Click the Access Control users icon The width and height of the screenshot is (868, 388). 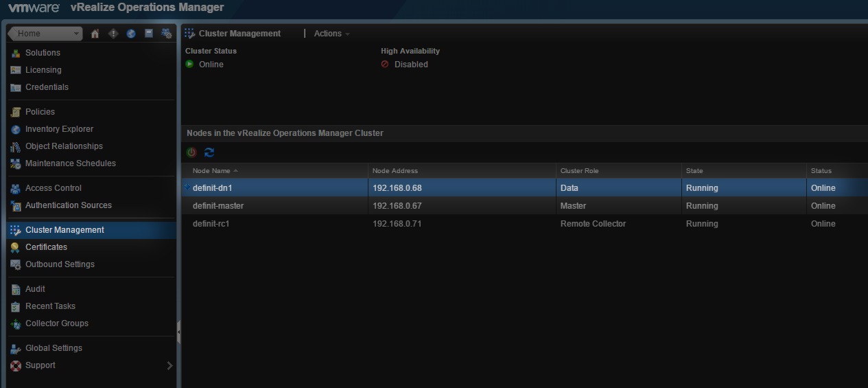[x=16, y=188]
